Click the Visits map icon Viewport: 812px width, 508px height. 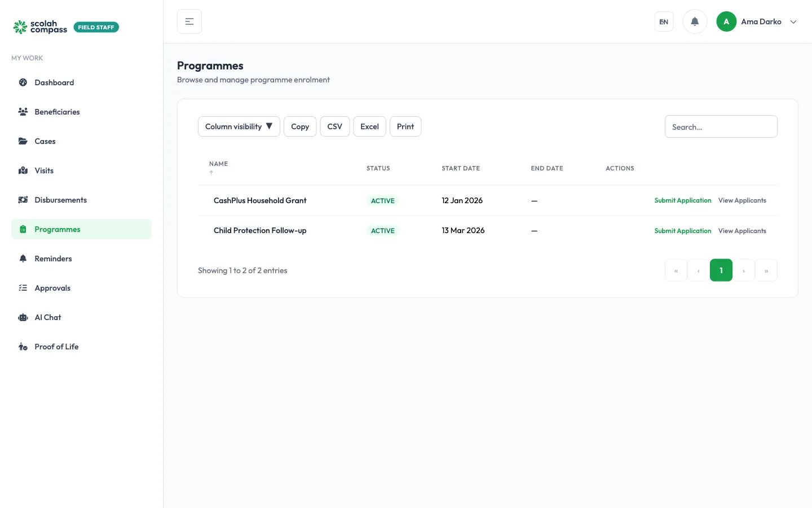(x=23, y=170)
